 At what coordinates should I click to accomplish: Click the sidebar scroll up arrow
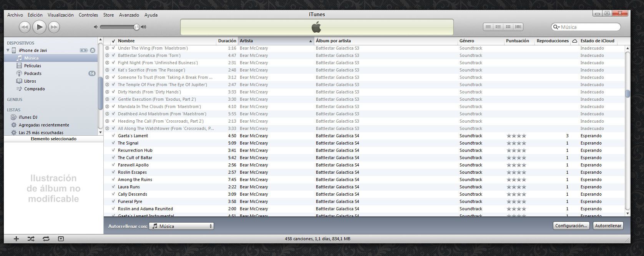click(101, 40)
